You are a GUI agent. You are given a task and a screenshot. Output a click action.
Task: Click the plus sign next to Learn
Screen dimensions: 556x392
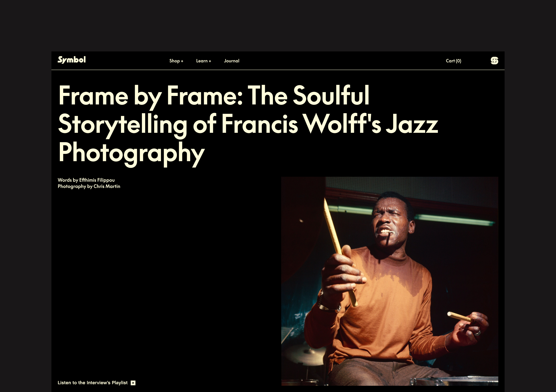click(x=210, y=61)
